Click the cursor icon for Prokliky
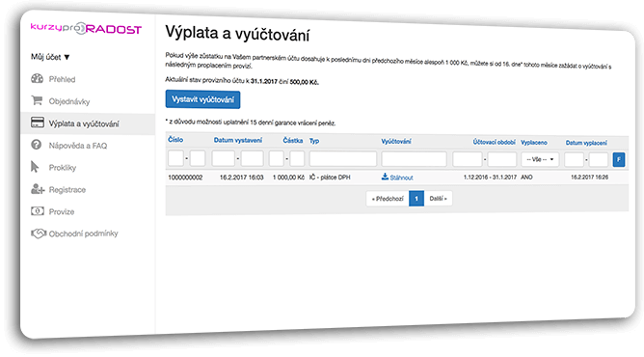Viewport: 644px width, 357px height. [x=36, y=167]
